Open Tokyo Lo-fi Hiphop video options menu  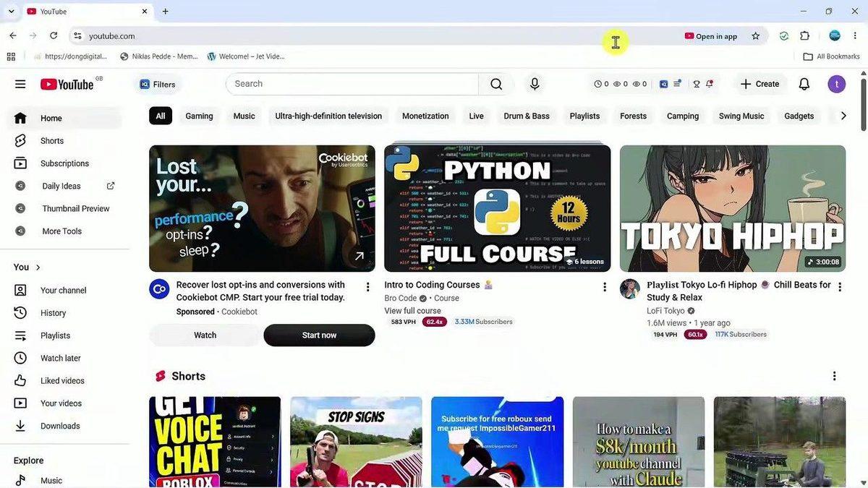click(x=840, y=287)
